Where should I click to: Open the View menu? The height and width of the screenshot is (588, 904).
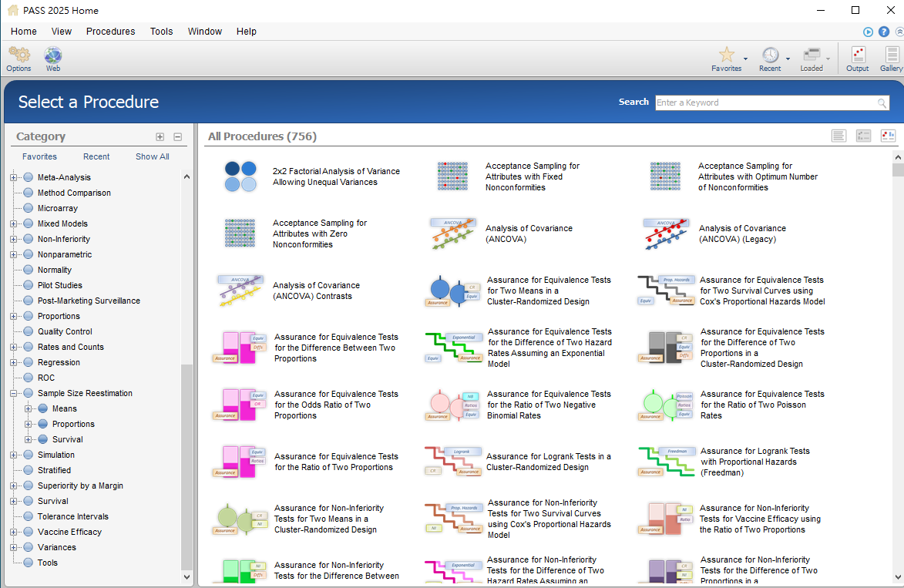click(x=62, y=31)
